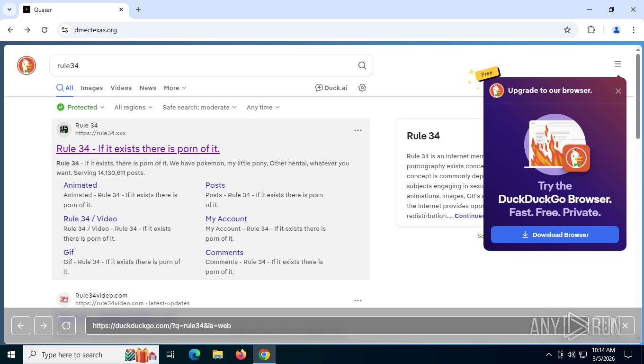Open the Animated sitelink

[80, 185]
